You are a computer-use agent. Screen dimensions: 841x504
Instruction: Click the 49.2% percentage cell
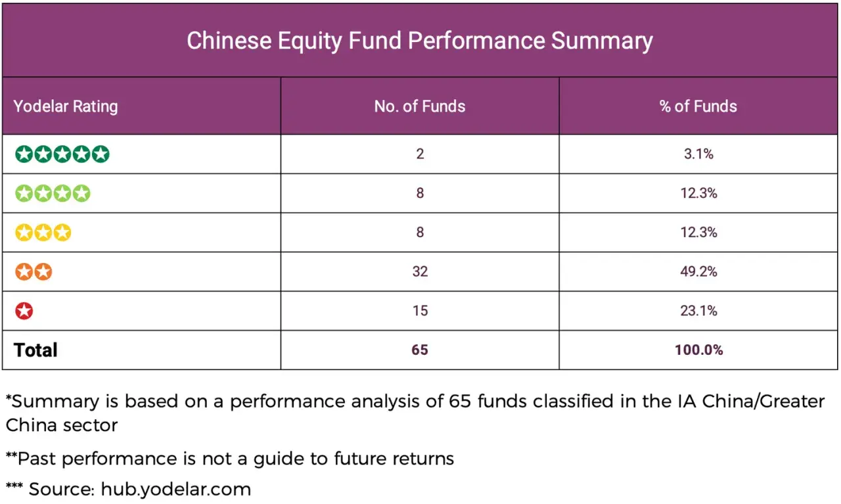698,271
